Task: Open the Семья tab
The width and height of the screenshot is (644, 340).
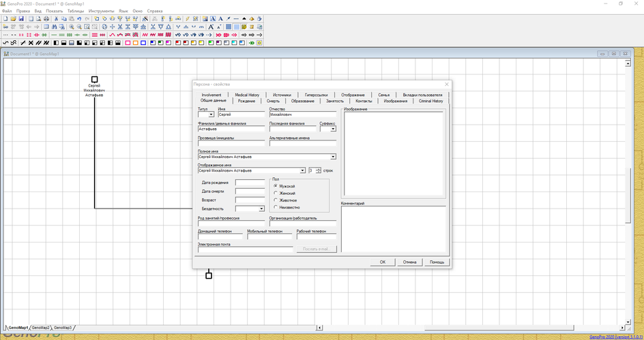Action: [x=383, y=95]
